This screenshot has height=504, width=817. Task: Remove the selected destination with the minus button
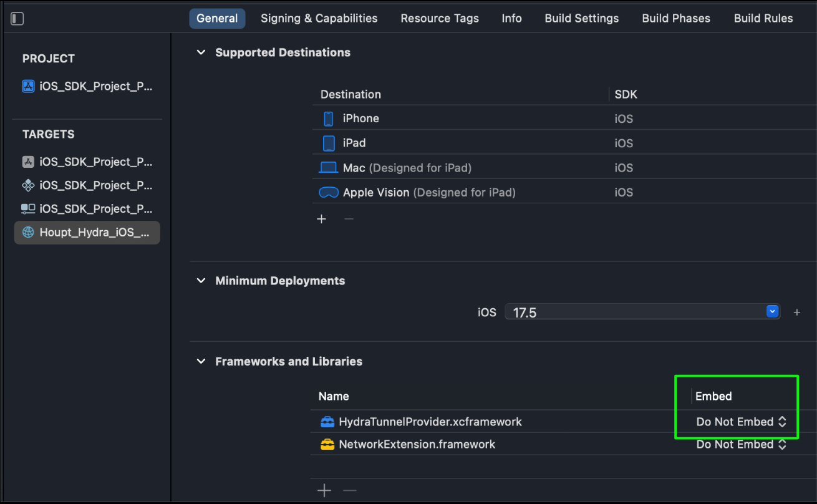click(x=349, y=219)
